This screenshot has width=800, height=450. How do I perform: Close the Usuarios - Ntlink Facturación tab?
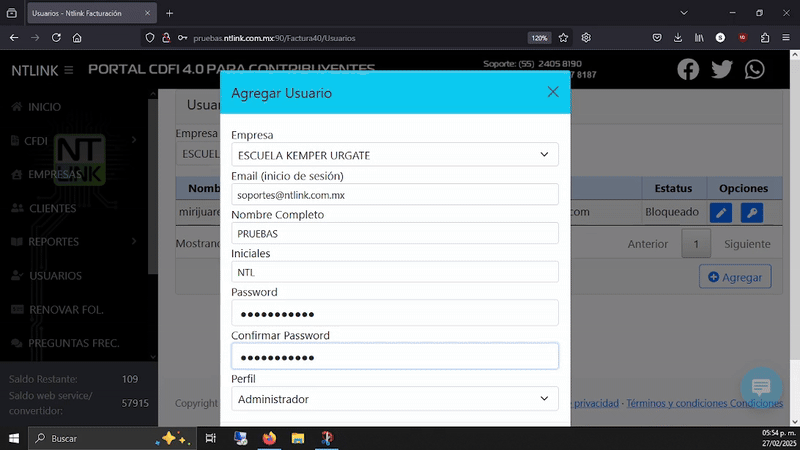coord(147,13)
